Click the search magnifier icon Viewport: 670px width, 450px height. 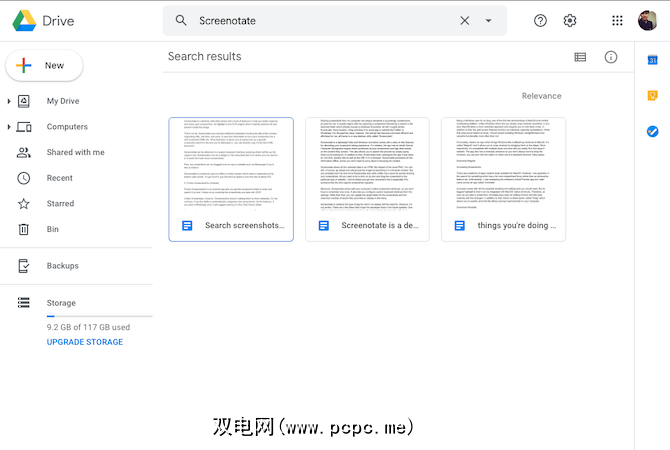click(x=181, y=21)
